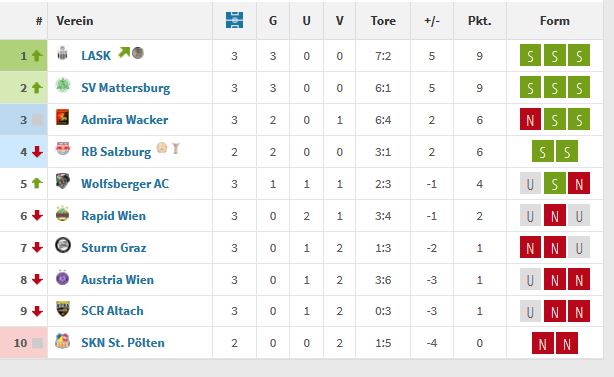This screenshot has width=614, height=377.
Task: Click the LASK club crest
Action: pyautogui.click(x=62, y=53)
